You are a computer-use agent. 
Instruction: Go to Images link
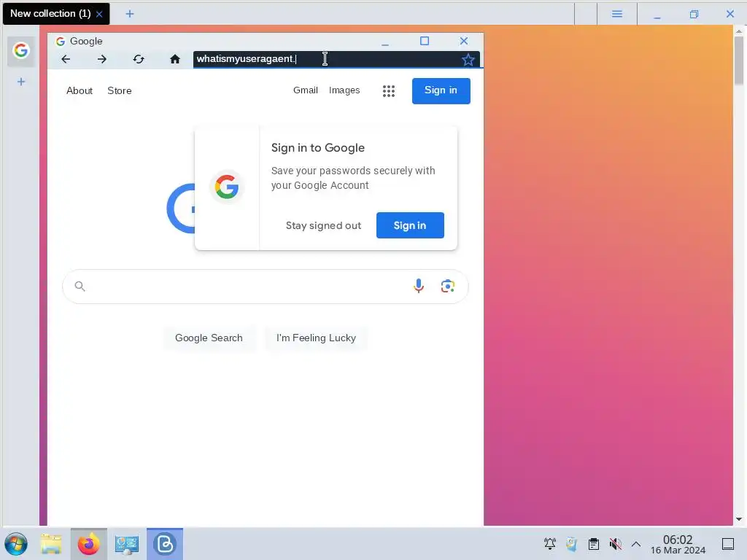[x=344, y=90]
